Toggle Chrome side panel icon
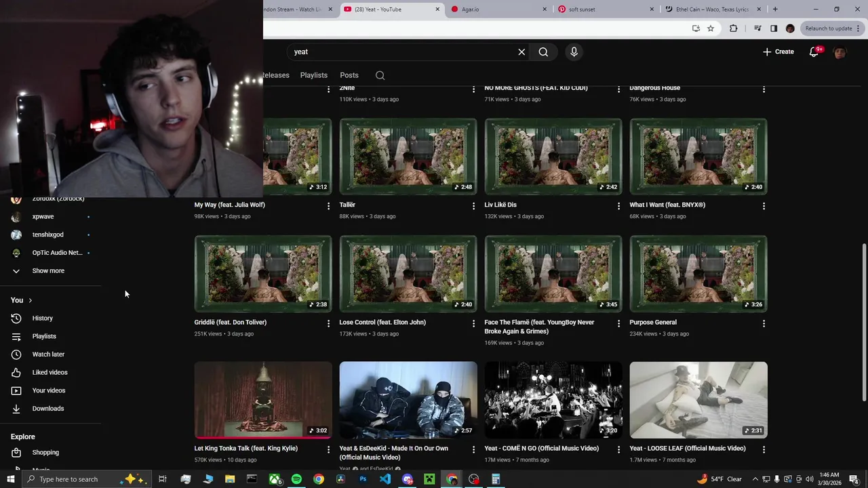Viewport: 868px width, 488px height. coord(774,28)
